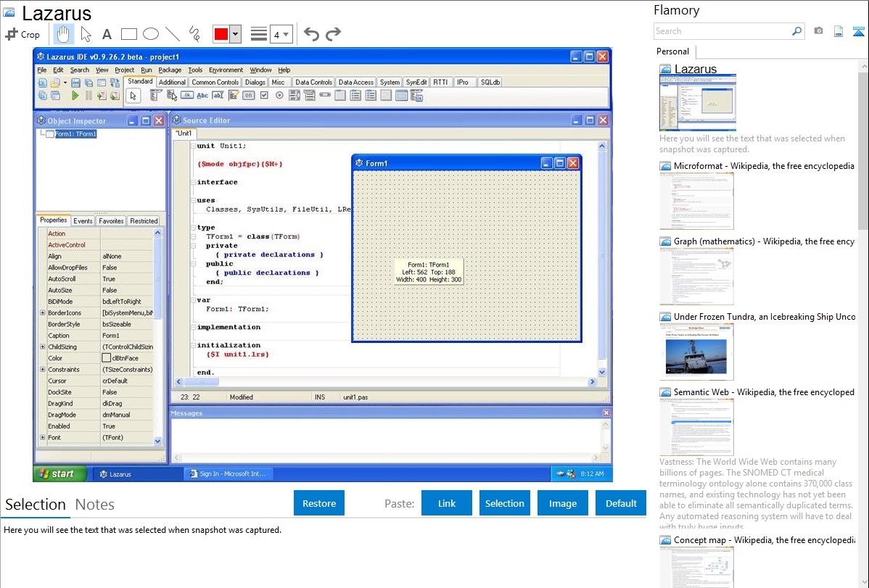This screenshot has width=869, height=588.
Task: Pick the Ok button component in Lazarus palette
Action: 186,95
